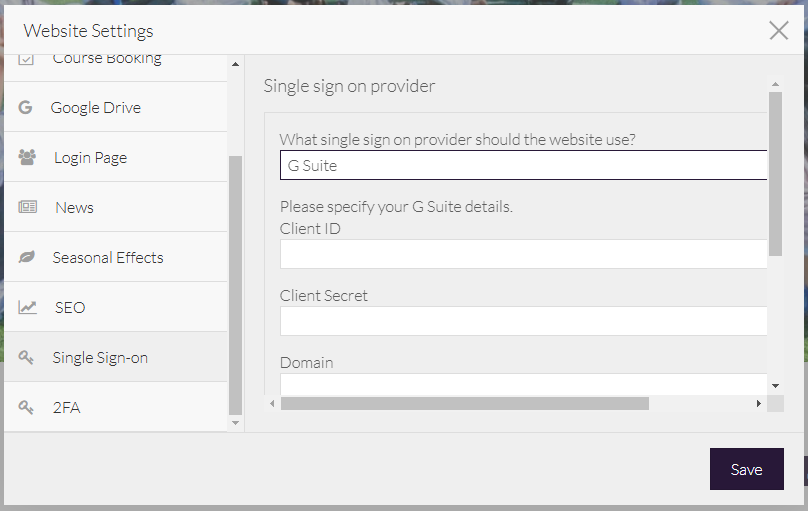Image resolution: width=808 pixels, height=511 pixels.
Task: Click the Domain text field
Action: point(523,384)
